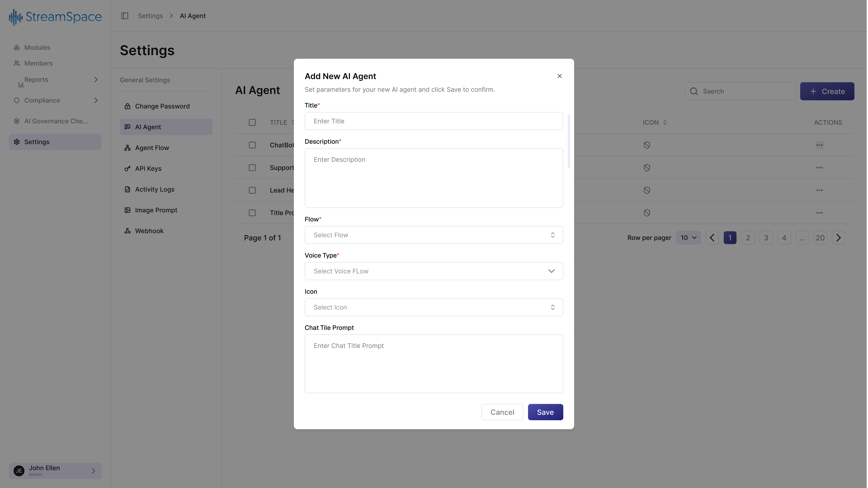Image resolution: width=868 pixels, height=488 pixels.
Task: Click the Support row icon
Action: [647, 168]
